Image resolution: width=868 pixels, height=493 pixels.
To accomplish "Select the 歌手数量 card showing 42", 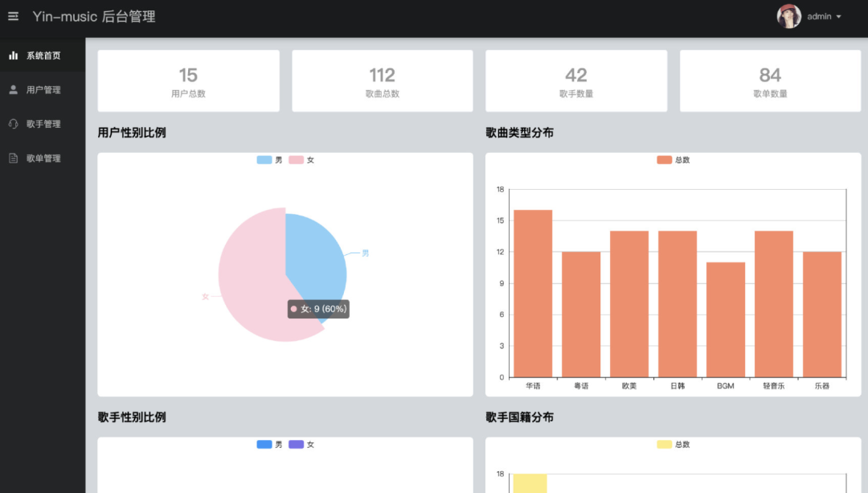I will (576, 81).
